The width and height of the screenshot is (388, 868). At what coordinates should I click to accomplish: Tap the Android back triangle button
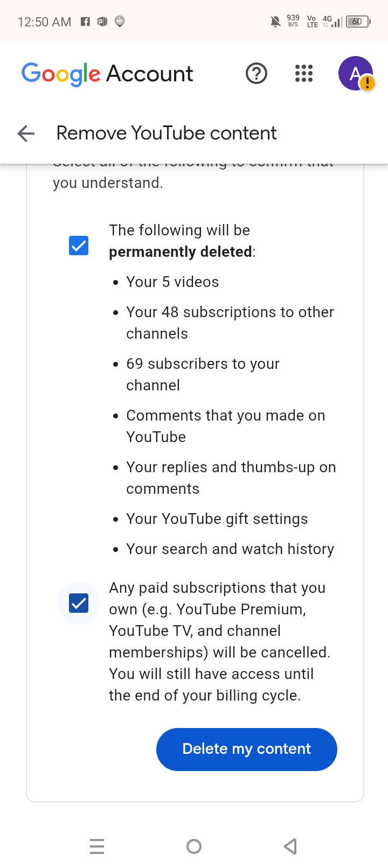290,846
